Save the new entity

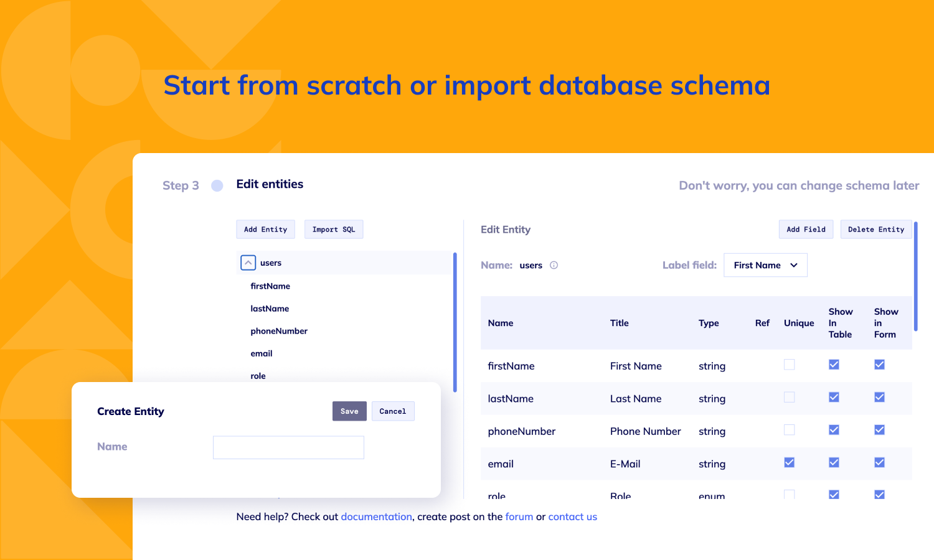pos(349,411)
